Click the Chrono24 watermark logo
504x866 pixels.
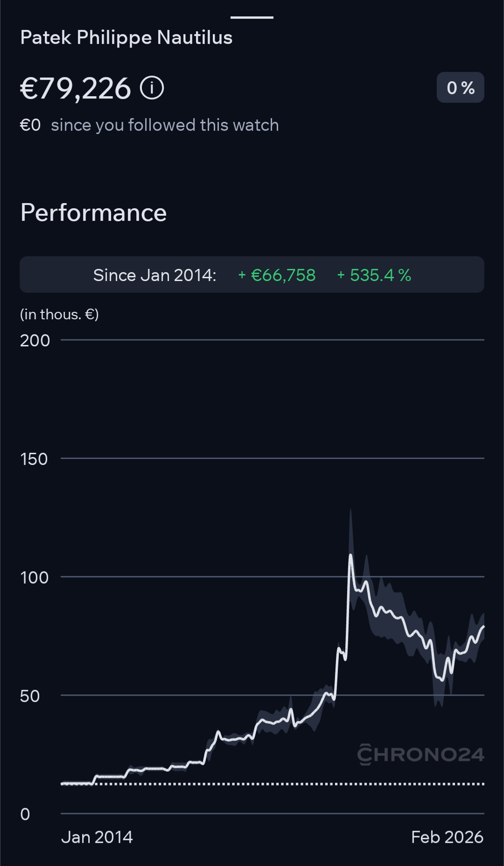420,754
